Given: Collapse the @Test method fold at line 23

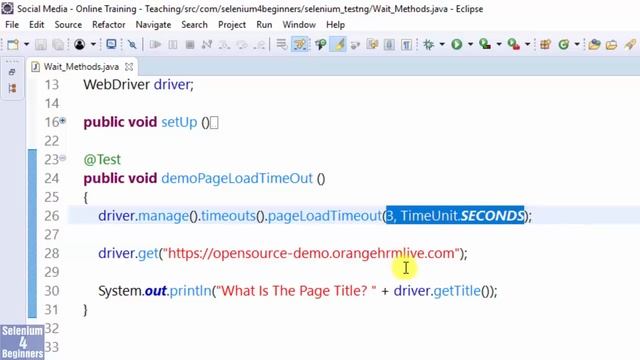Looking at the screenshot, I should (x=62, y=158).
